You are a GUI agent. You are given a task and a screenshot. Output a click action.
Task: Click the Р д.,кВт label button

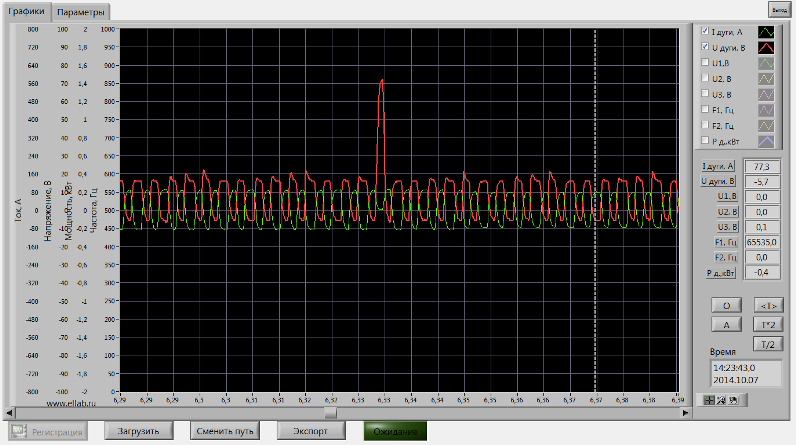(x=721, y=273)
